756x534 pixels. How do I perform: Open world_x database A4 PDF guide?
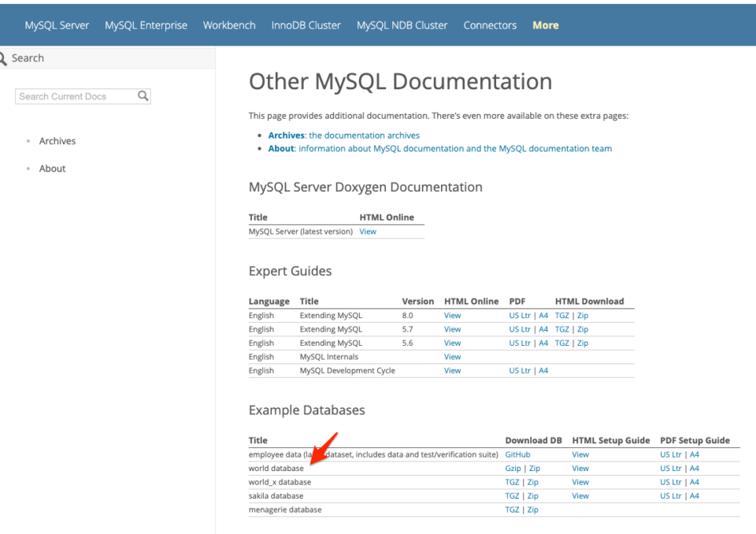pos(695,482)
